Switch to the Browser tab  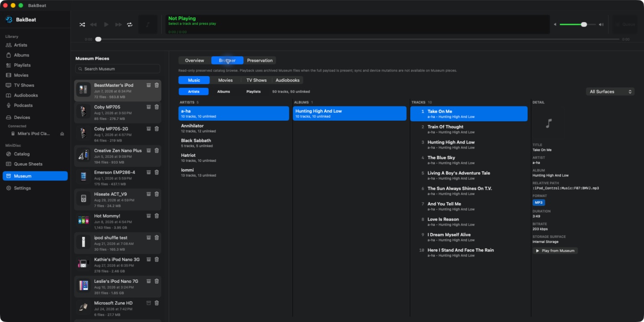(227, 60)
